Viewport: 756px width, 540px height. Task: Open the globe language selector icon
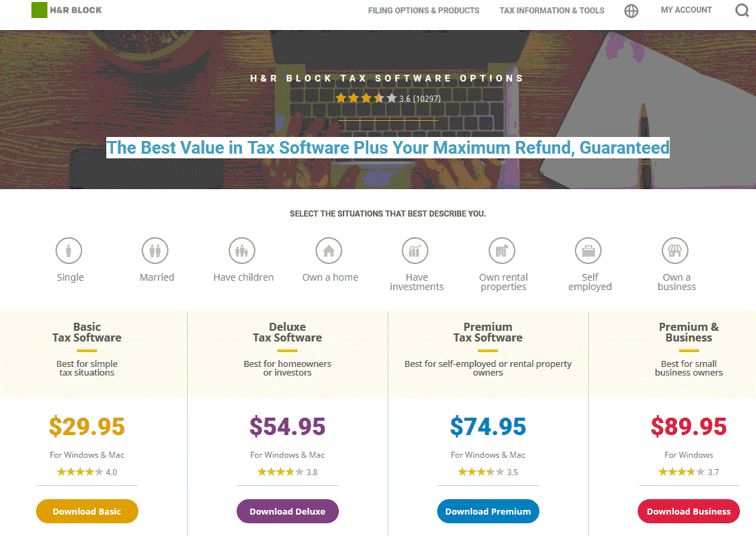631,11
